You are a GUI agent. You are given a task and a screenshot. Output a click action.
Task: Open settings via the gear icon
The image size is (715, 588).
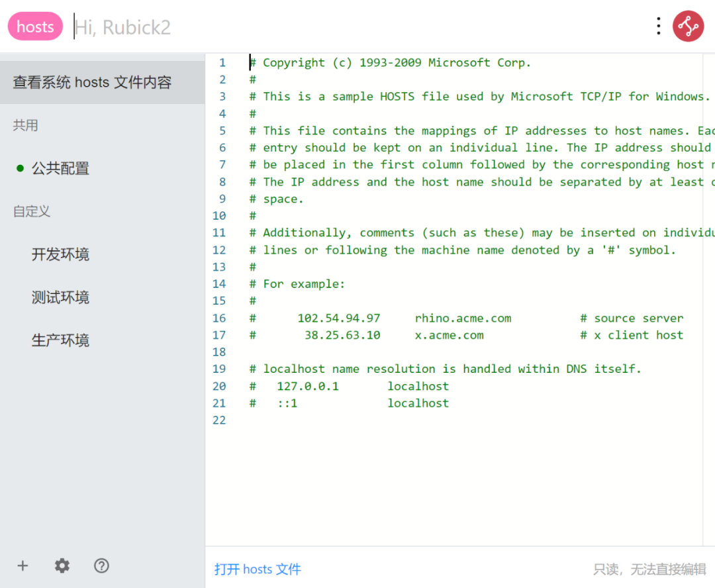[62, 565]
